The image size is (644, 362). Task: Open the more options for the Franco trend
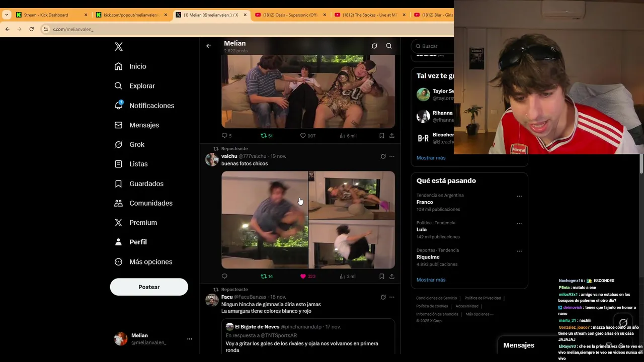pyautogui.click(x=519, y=196)
